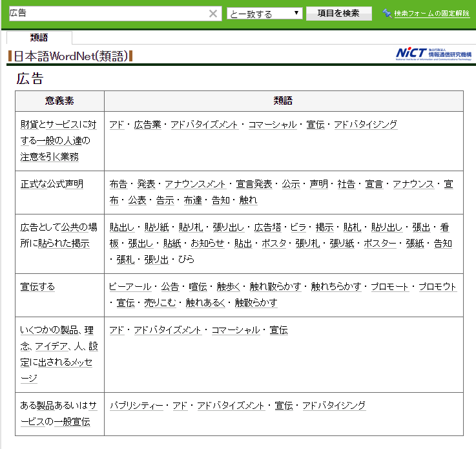
Task: Click the synonym お知らせ
Action: [x=207, y=243]
